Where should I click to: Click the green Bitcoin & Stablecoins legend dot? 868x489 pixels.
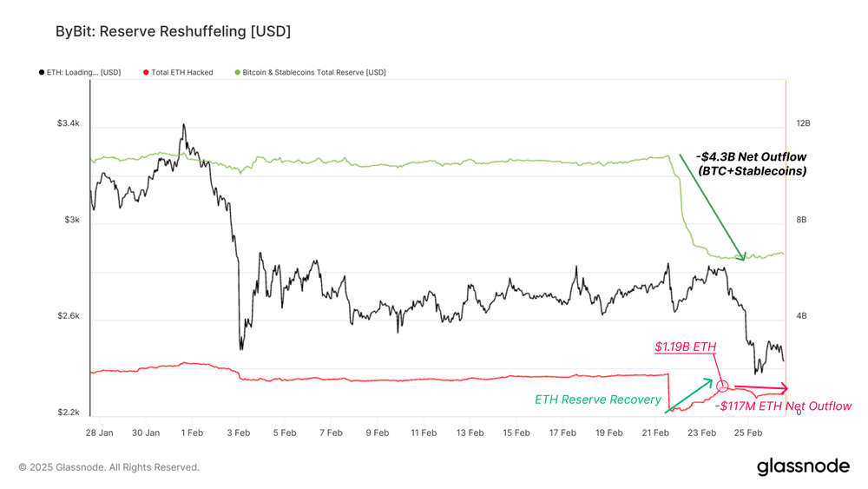pyautogui.click(x=238, y=73)
